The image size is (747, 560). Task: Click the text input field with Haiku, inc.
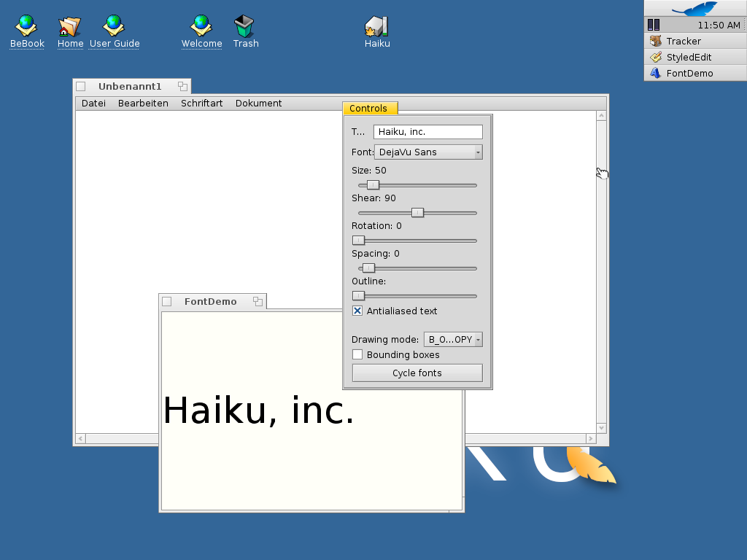(427, 132)
